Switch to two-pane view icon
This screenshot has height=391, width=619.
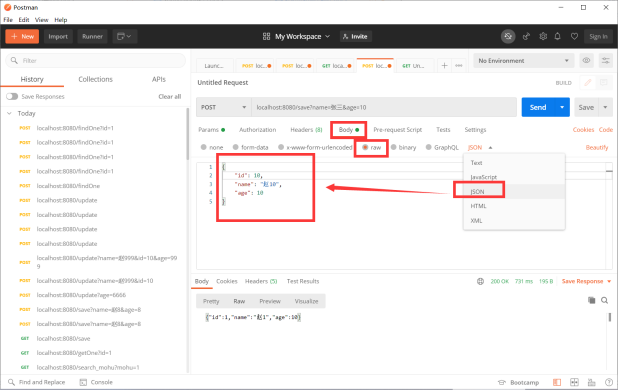point(574,382)
